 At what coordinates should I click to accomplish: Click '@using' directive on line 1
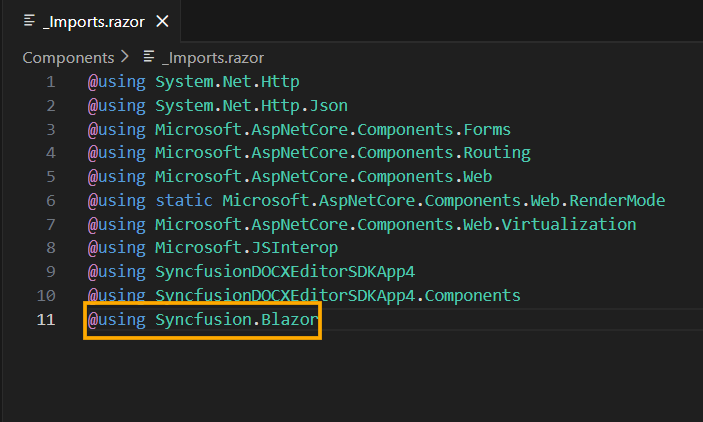point(117,82)
